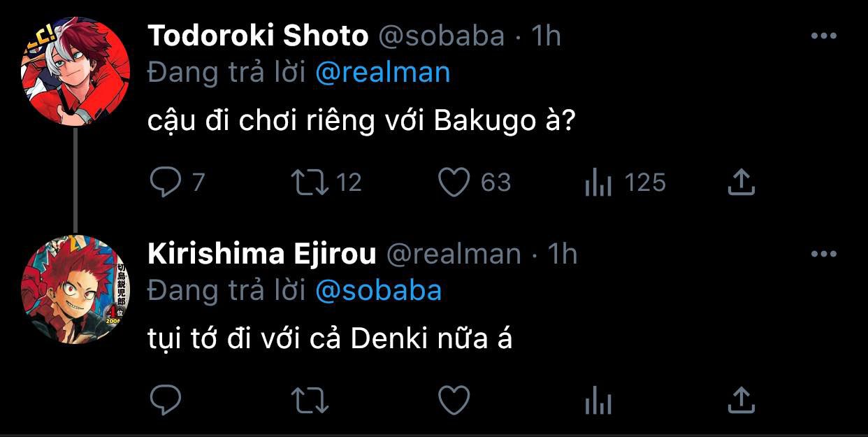
Task: Open more options on Kirishima Ejirou's tweet
Action: coord(823,254)
